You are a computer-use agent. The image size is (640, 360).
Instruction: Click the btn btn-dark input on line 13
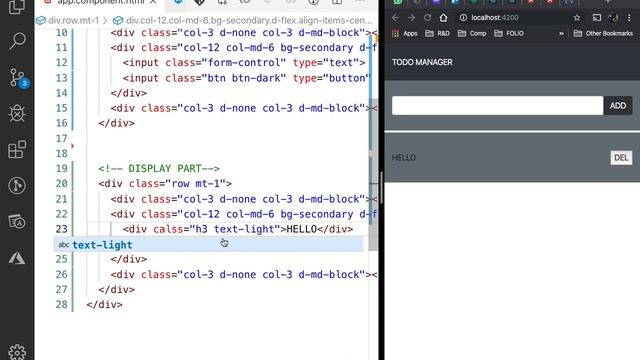pos(247,78)
